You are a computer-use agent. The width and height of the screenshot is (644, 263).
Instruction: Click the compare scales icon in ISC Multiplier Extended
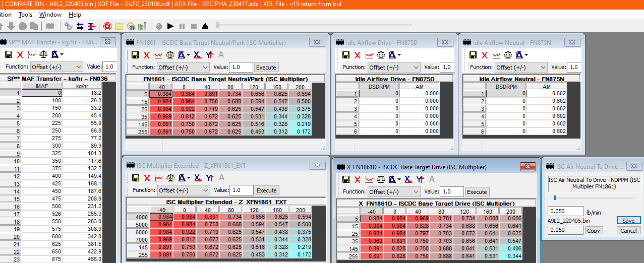click(171, 178)
